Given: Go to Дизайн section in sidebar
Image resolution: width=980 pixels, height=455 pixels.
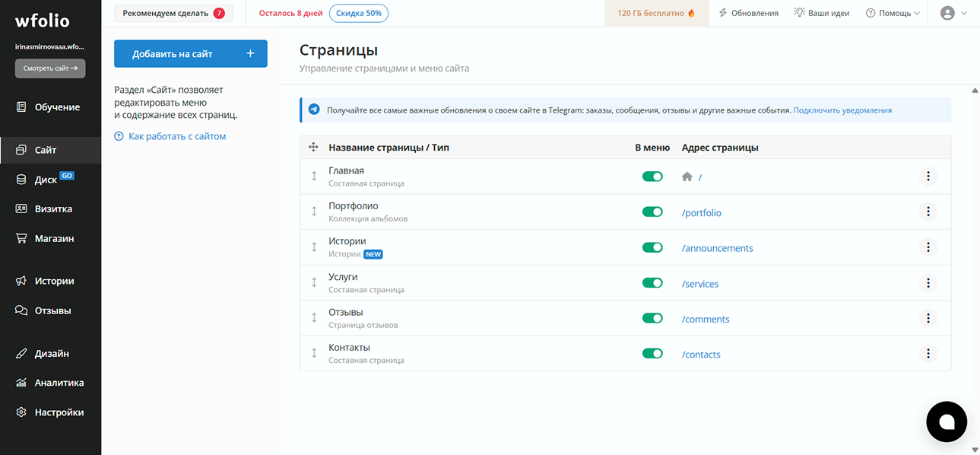Looking at the screenshot, I should [x=50, y=353].
